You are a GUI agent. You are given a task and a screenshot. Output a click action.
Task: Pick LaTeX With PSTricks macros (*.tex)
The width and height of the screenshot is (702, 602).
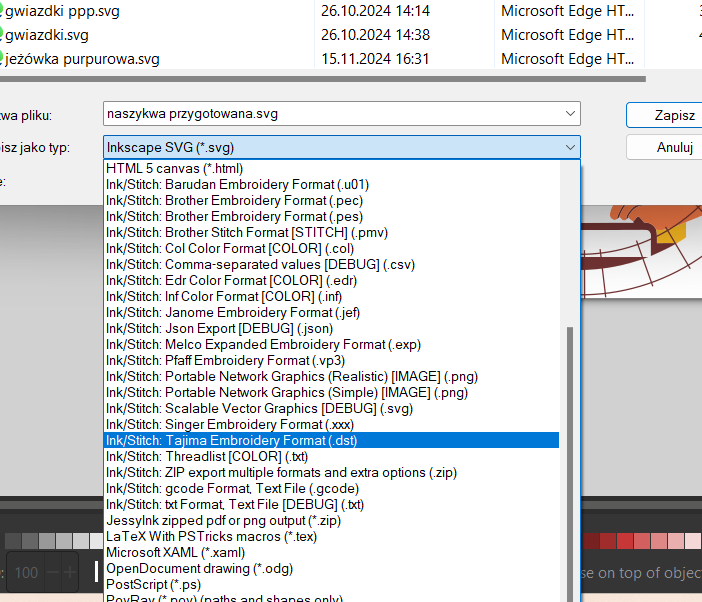(x=331, y=537)
